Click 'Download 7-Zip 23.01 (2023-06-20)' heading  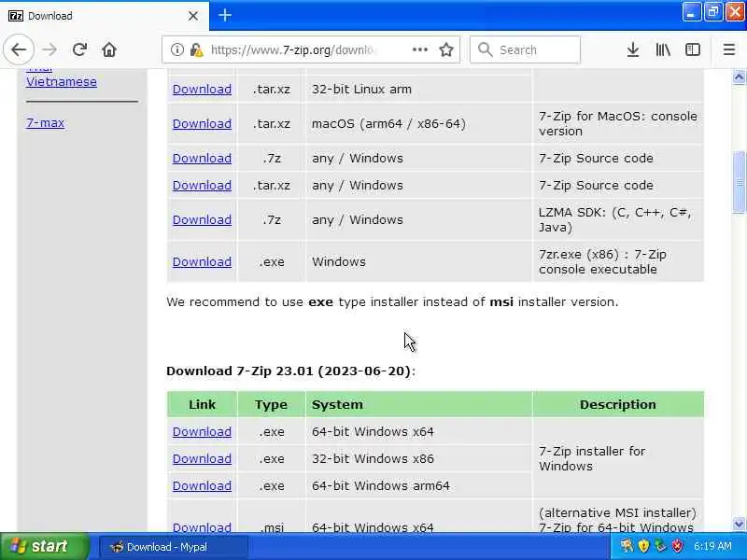click(290, 371)
